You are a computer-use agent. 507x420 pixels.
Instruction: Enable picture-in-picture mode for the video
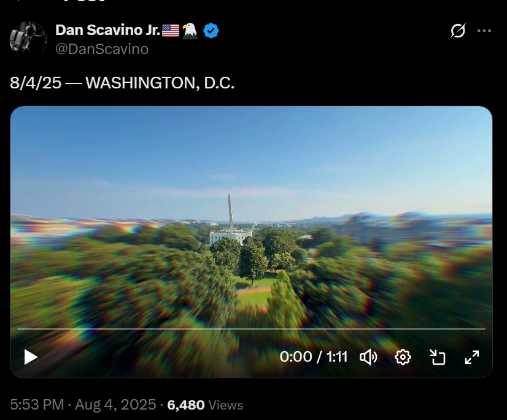pyautogui.click(x=438, y=357)
